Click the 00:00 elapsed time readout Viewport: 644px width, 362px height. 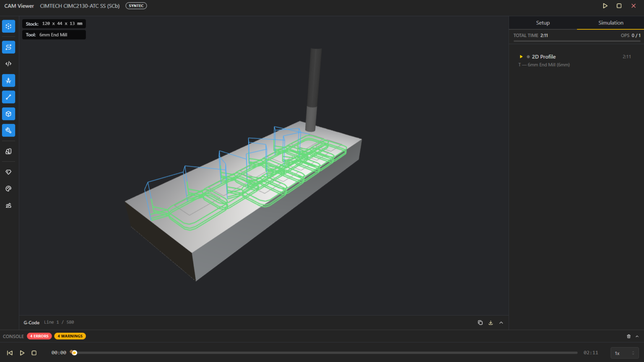tap(59, 353)
